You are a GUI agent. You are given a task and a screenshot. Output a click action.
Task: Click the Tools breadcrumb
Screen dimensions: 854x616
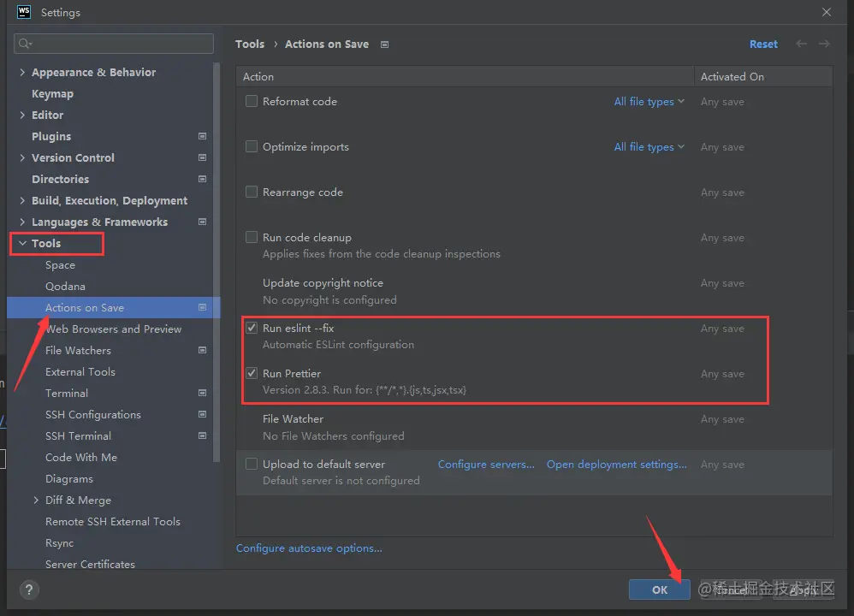[x=250, y=44]
